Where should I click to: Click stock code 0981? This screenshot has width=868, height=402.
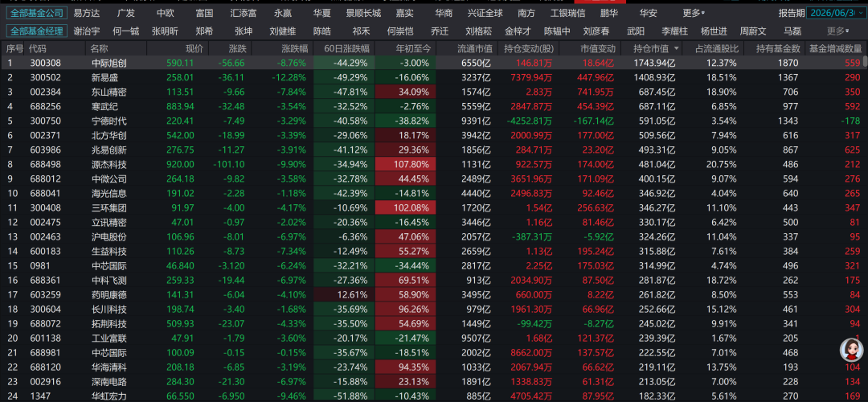click(x=39, y=265)
